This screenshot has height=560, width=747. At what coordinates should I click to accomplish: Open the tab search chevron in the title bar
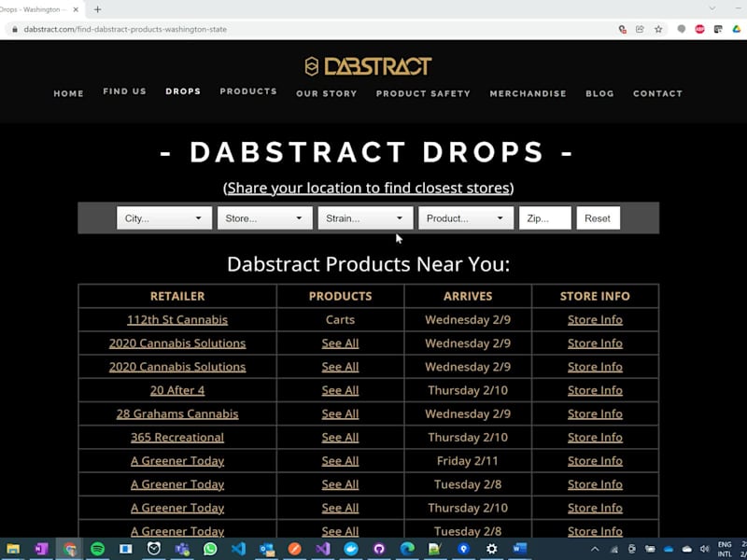point(712,8)
